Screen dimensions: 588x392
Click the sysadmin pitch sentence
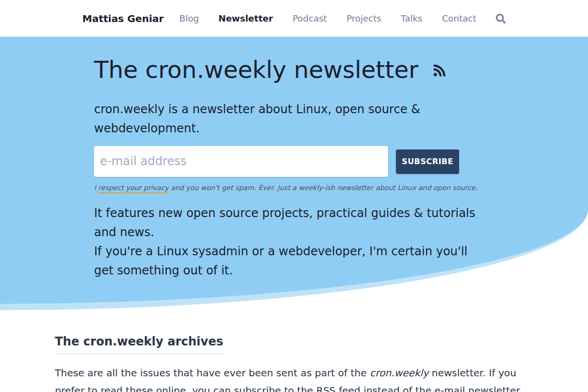(x=280, y=260)
